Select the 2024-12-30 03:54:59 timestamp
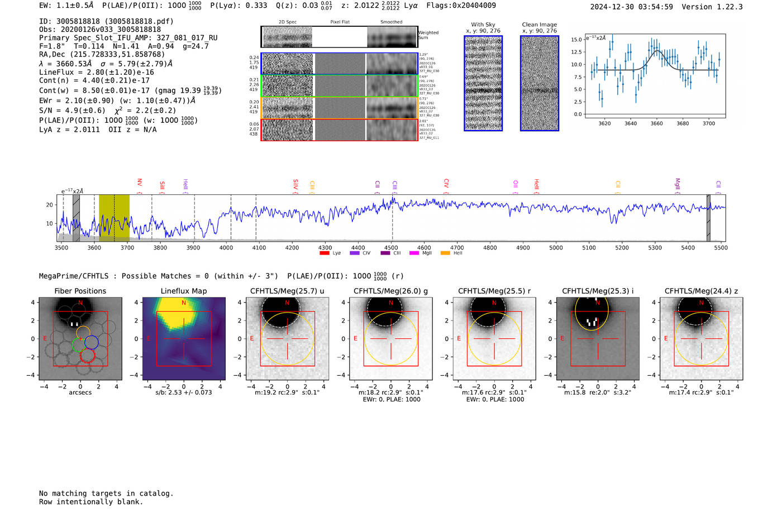This screenshot has height=532, width=782. [632, 7]
